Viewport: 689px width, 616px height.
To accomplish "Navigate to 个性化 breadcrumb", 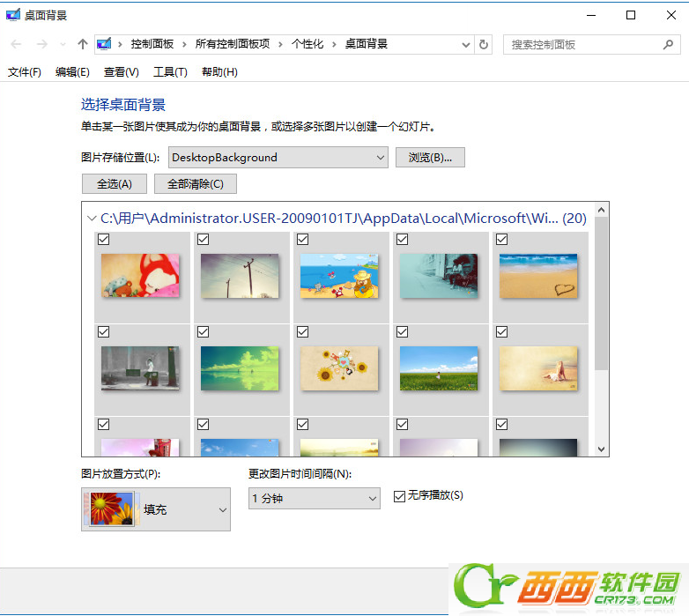I will (x=307, y=44).
